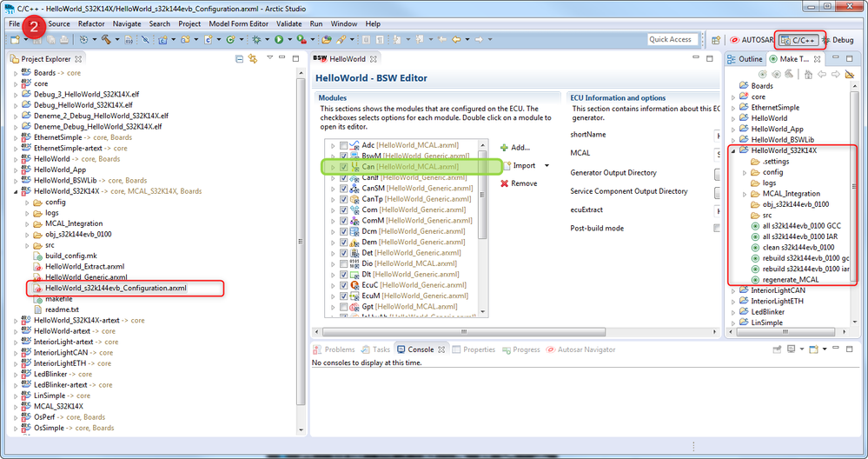This screenshot has width=868, height=459.
Task: Click the yellow back navigation arrow
Action: click(456, 39)
